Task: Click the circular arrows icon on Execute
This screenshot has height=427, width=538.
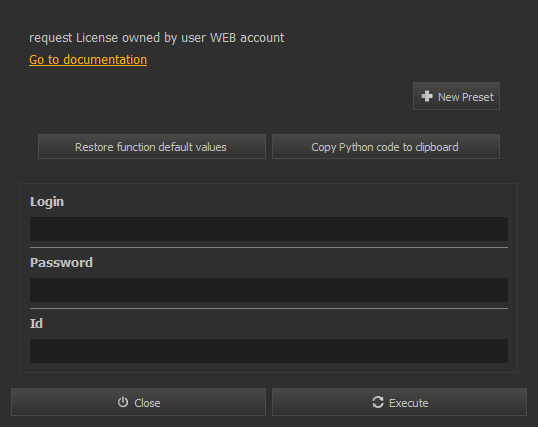Action: 378,402
